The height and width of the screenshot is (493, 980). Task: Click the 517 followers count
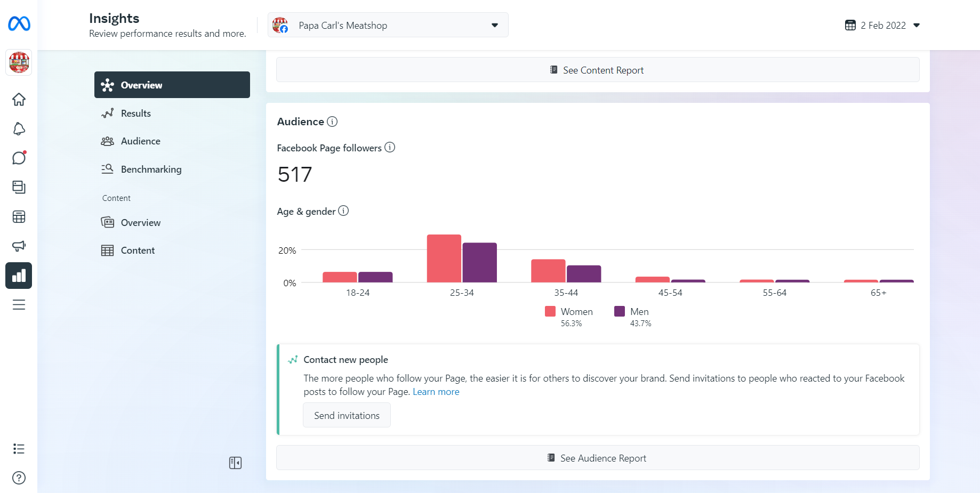click(x=295, y=174)
